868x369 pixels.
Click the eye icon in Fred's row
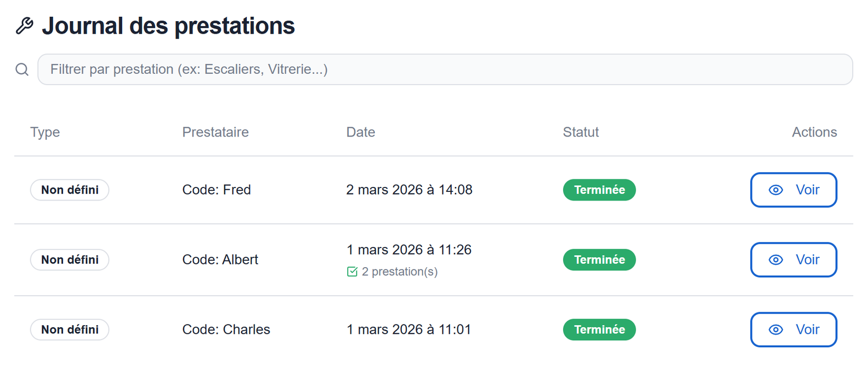click(776, 190)
